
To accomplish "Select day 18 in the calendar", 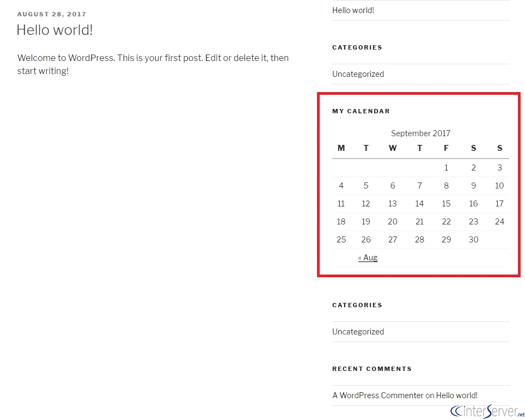I will (x=341, y=221).
